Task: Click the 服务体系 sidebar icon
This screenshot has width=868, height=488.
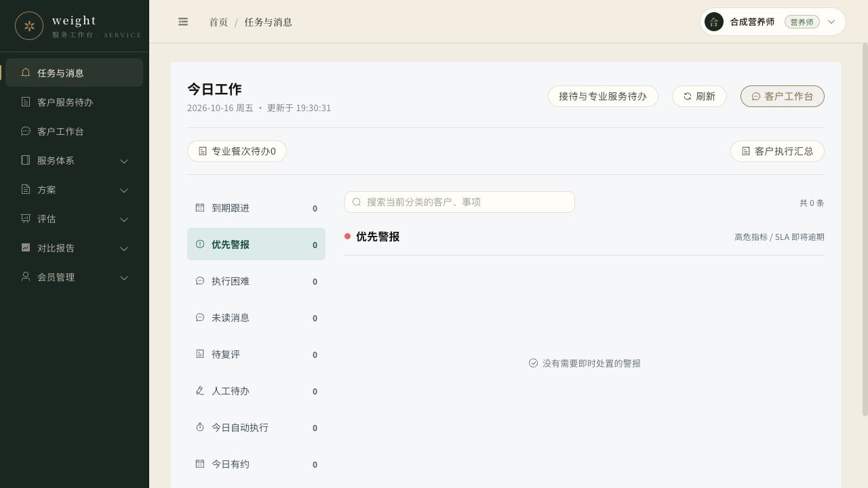Action: 26,160
